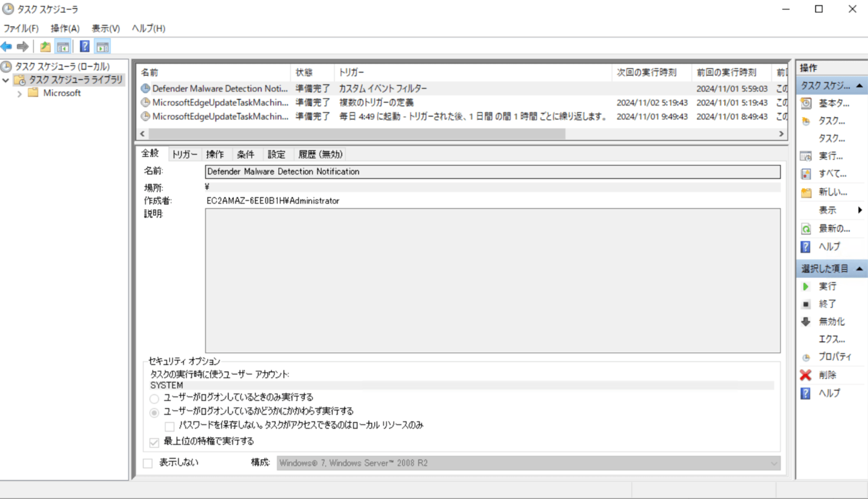Viewport: 868px width, 499px height.
Task: Click the task list horizontal scrollbar thumb
Action: (x=357, y=134)
